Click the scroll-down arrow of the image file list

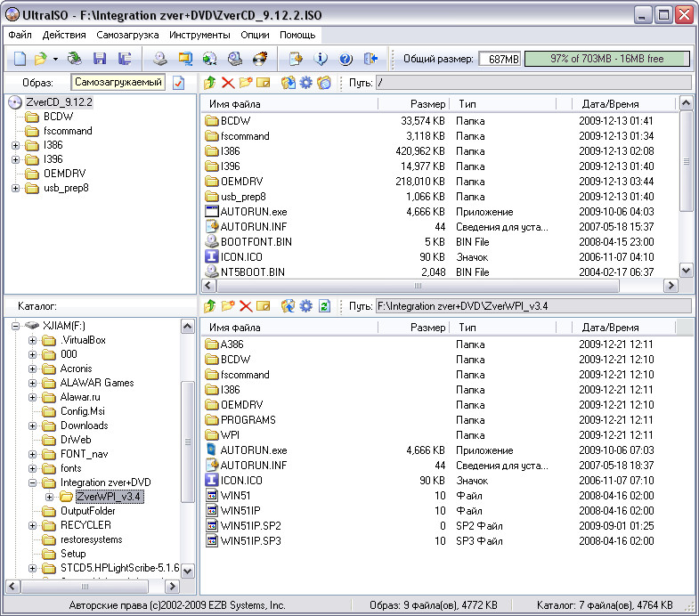pyautogui.click(x=686, y=270)
